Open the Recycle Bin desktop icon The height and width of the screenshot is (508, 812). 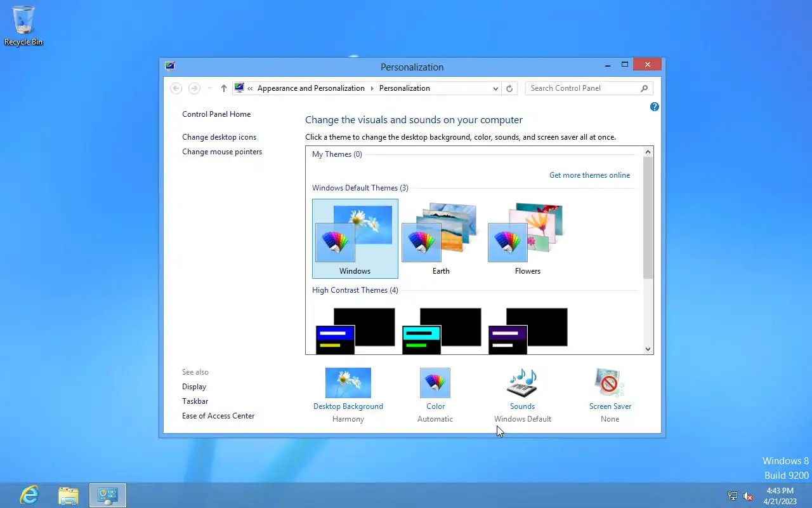coord(23,25)
